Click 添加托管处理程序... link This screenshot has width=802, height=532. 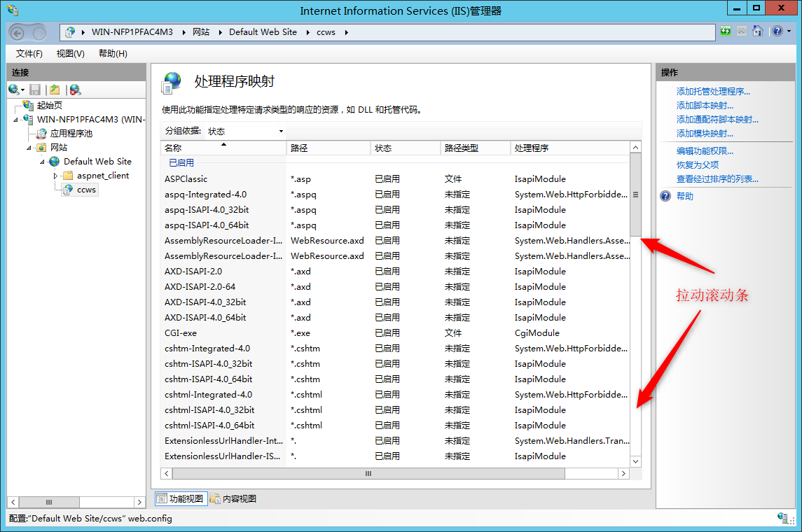pyautogui.click(x=713, y=92)
